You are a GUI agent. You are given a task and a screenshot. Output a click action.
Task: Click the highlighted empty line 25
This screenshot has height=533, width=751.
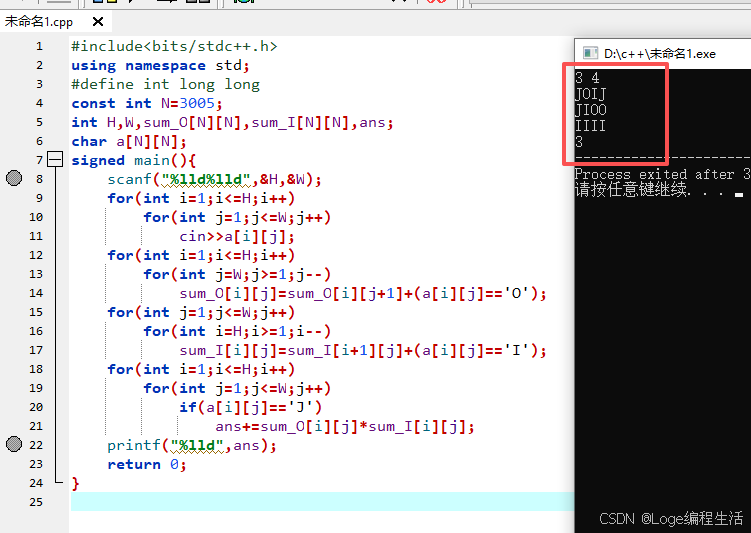pyautogui.click(x=322, y=501)
